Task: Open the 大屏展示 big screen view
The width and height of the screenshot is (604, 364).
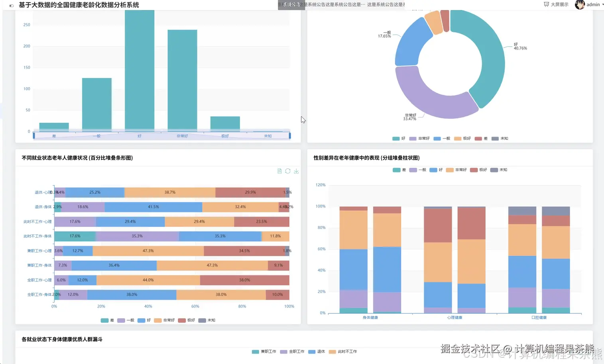Action: [556, 4]
